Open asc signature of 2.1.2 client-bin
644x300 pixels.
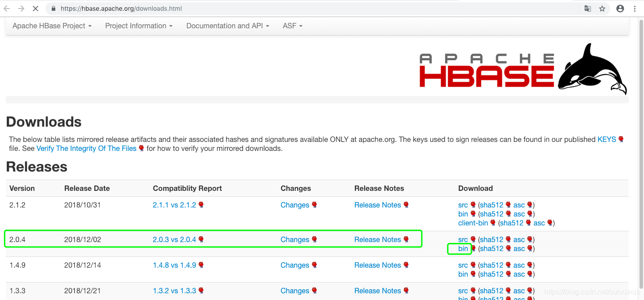[x=539, y=223]
